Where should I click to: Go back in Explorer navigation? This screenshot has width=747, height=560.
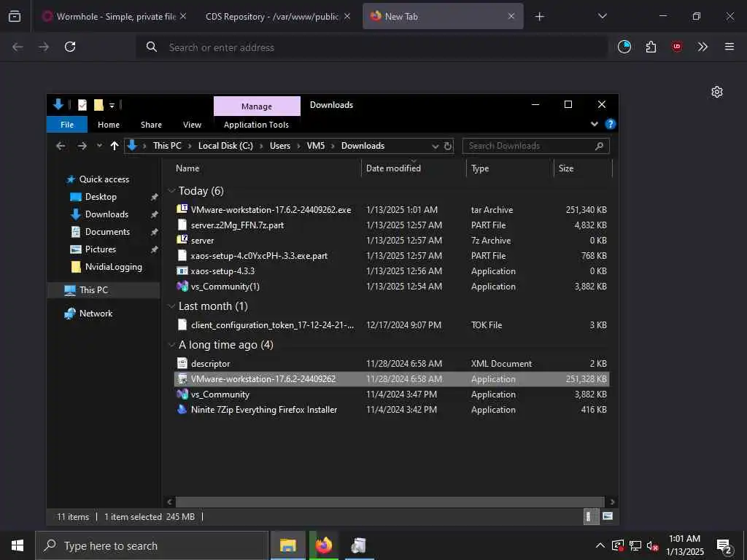point(61,146)
